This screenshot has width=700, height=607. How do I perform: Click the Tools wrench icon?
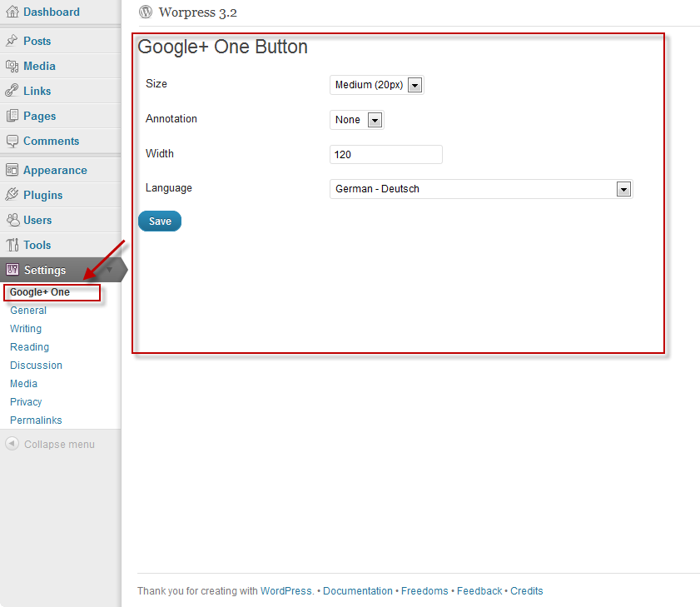point(12,245)
